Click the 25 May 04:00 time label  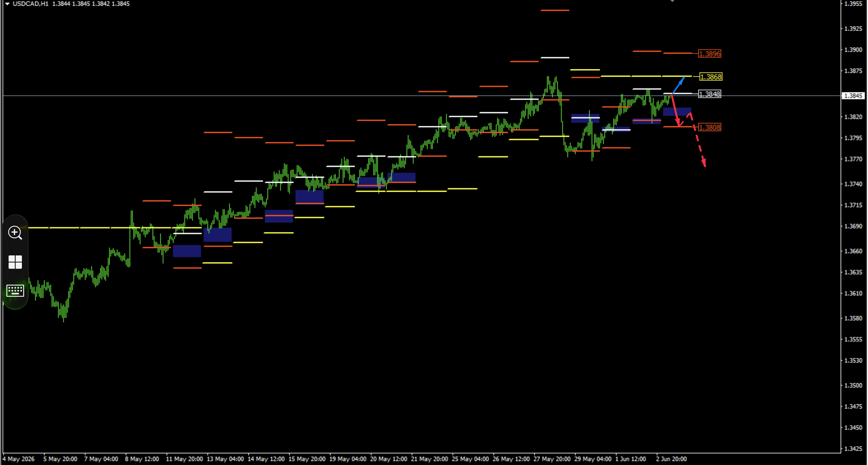[471, 459]
